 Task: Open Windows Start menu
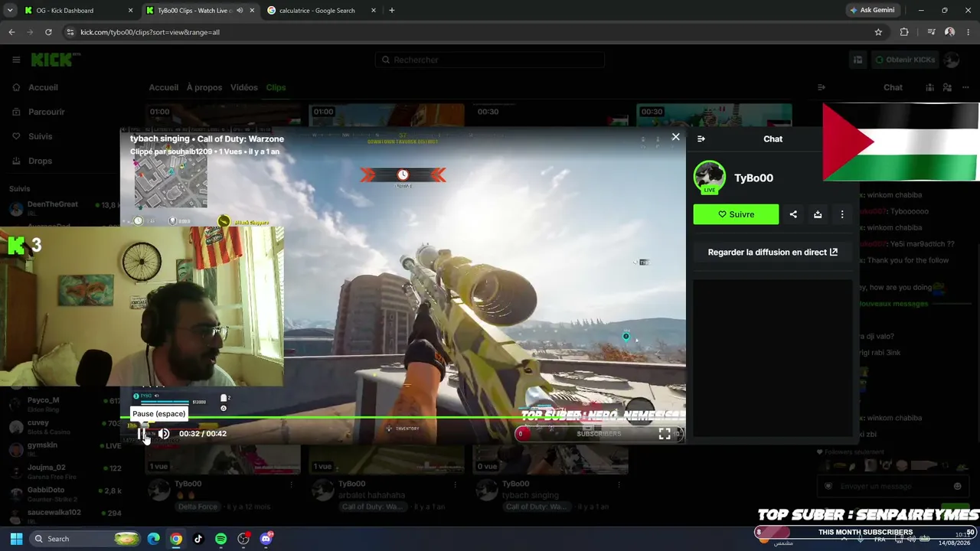point(16,539)
